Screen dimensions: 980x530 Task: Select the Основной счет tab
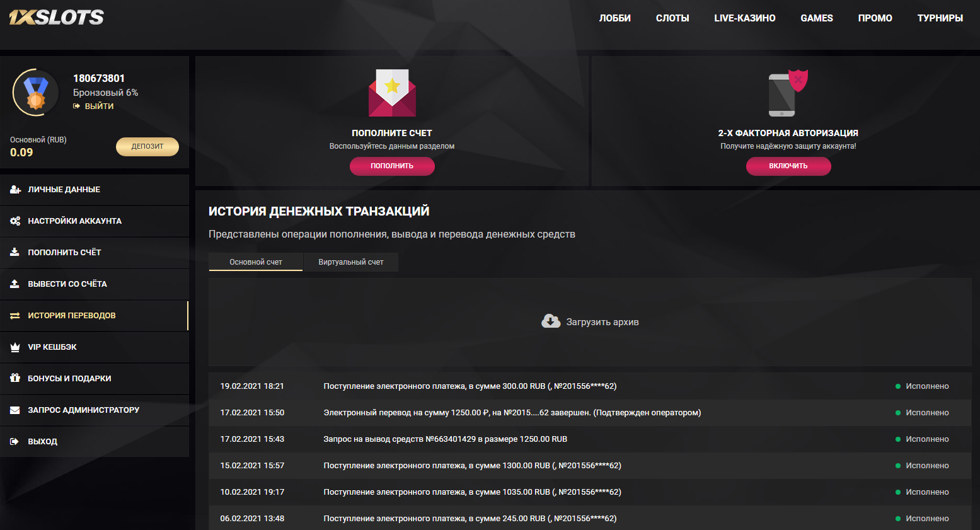(256, 262)
